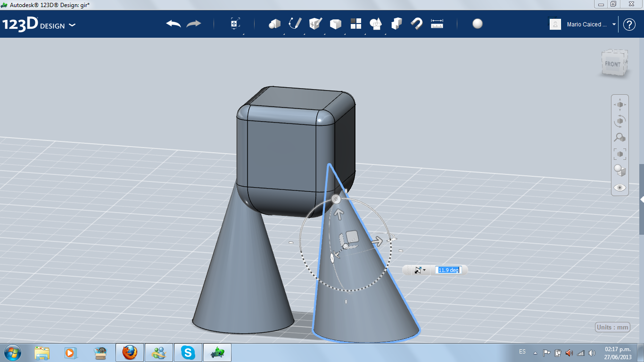Open the Windows Start menu
644x362 pixels.
(x=12, y=352)
